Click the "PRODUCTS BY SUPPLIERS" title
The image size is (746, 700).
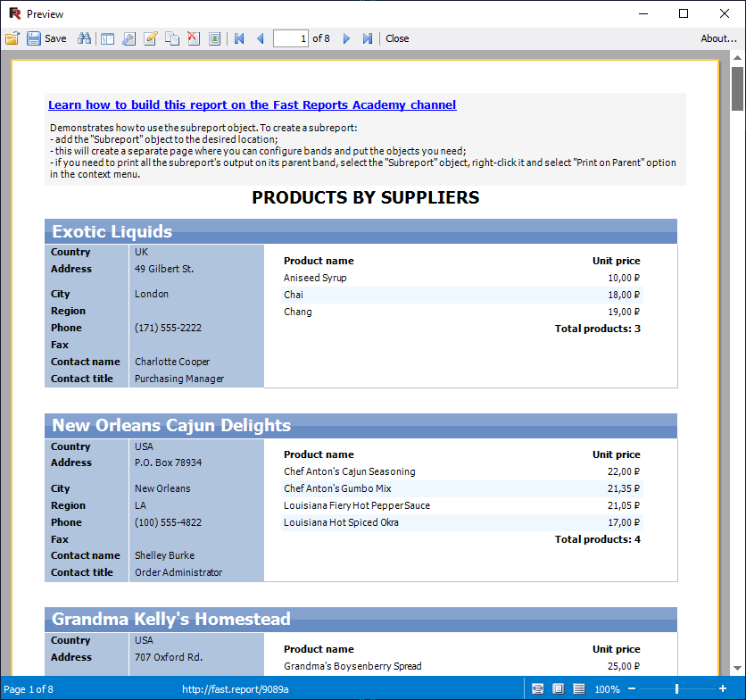[365, 197]
